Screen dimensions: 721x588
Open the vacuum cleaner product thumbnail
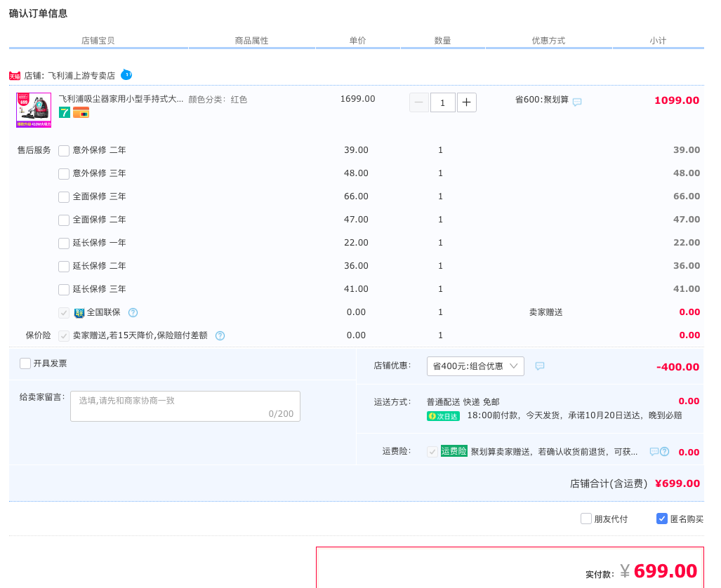point(34,110)
